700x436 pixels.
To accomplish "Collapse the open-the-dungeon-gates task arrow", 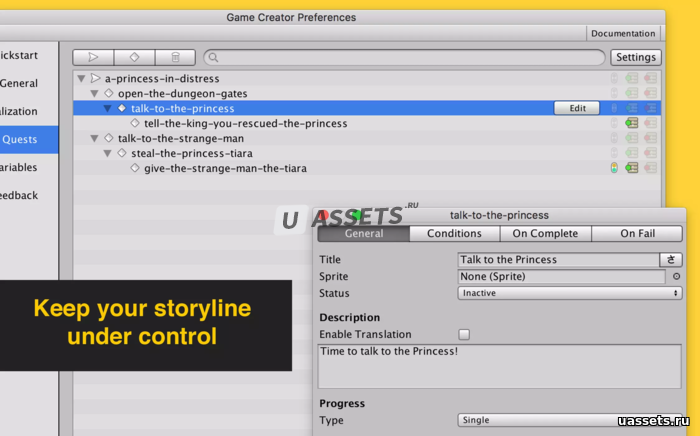I will tap(94, 93).
